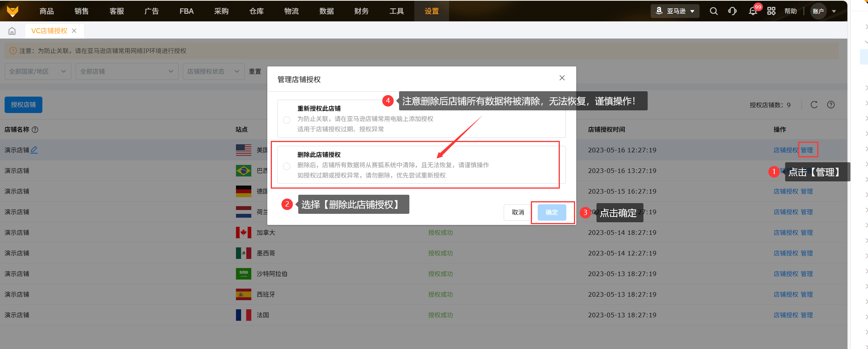The height and width of the screenshot is (349, 868).
Task: Click 管理 for the 法国 store
Action: pos(807,315)
